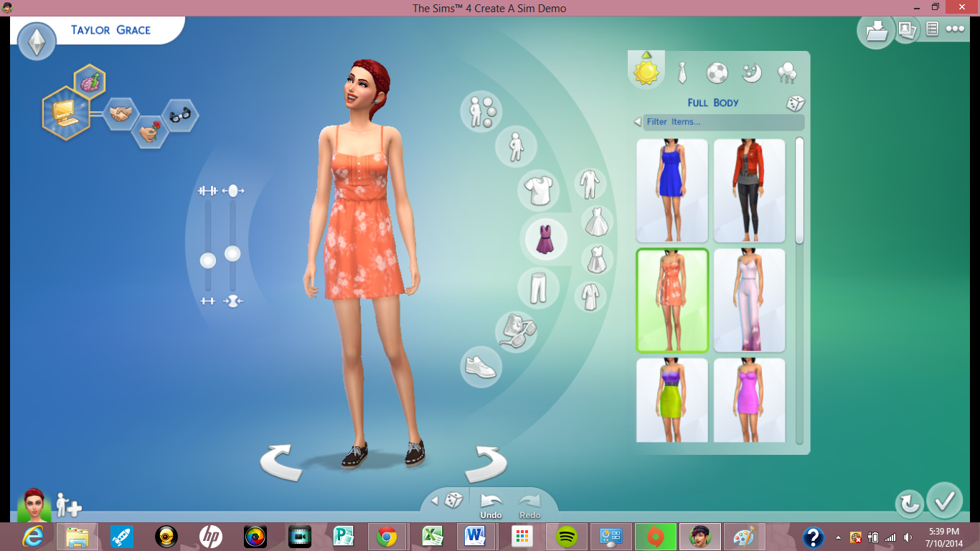Save Sim to library folder icon

(x=876, y=31)
